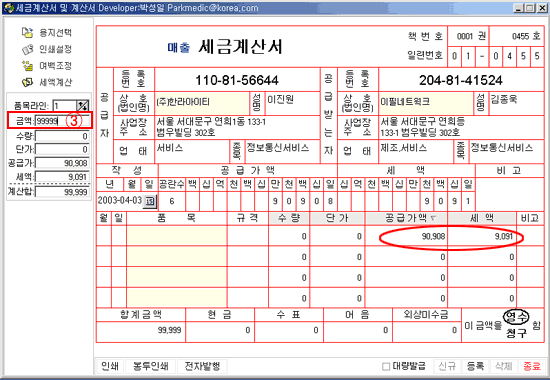Select recipient registration number 204-81-41524

pos(461,80)
